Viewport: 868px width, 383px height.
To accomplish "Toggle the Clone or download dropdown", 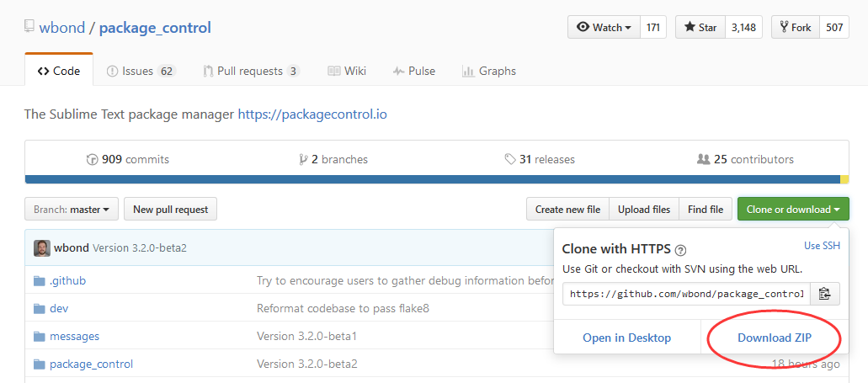I will 793,210.
